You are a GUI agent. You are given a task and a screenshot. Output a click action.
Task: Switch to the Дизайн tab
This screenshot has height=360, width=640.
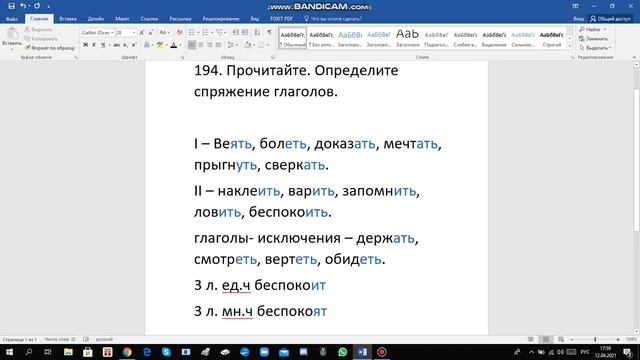click(x=96, y=19)
